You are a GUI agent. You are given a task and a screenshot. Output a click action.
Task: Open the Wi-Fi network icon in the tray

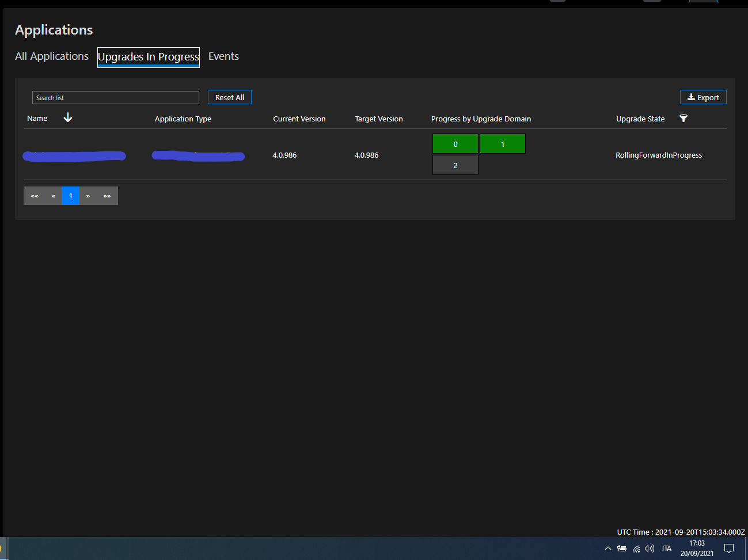pyautogui.click(x=636, y=548)
